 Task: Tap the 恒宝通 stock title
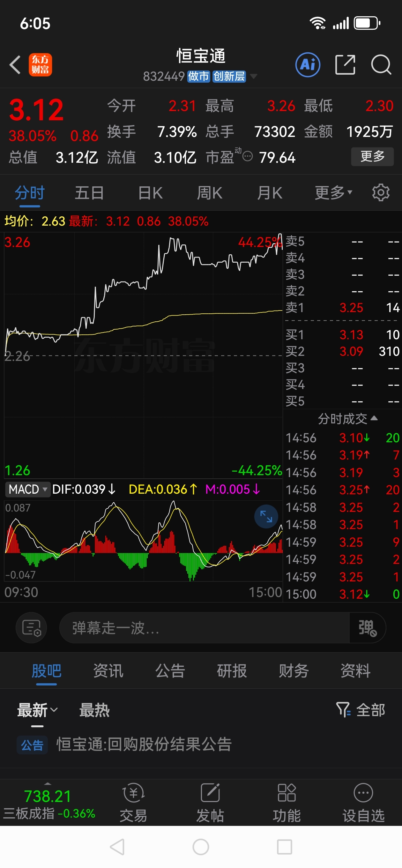click(x=201, y=56)
